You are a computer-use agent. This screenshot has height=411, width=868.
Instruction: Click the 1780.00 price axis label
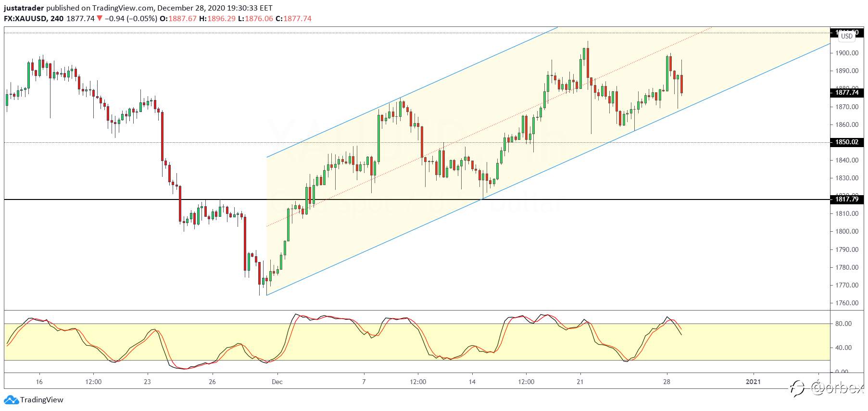pyautogui.click(x=847, y=267)
